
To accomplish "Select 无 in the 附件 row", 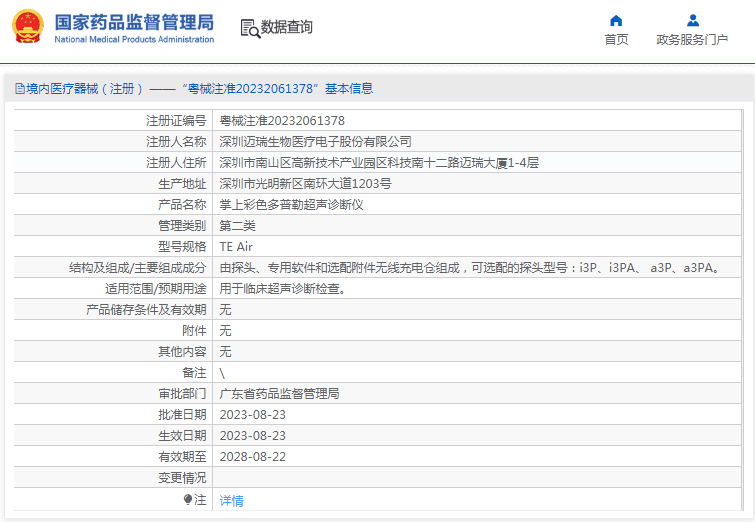I will point(225,331).
